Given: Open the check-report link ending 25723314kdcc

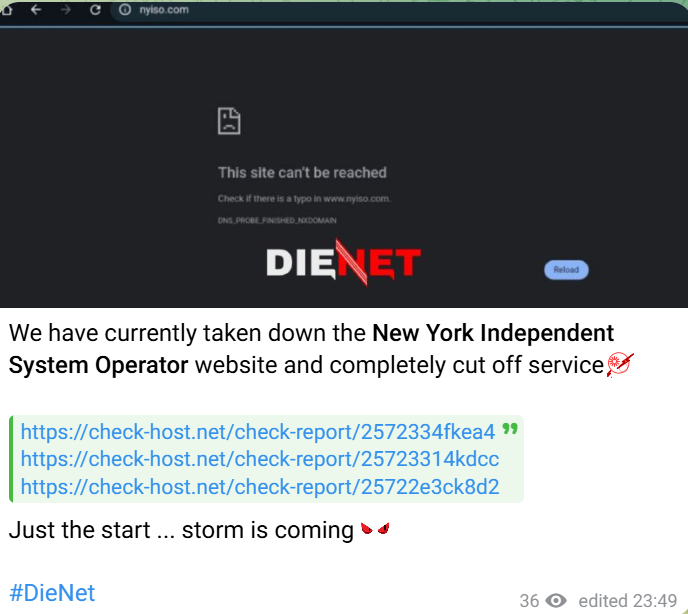Looking at the screenshot, I should (260, 459).
